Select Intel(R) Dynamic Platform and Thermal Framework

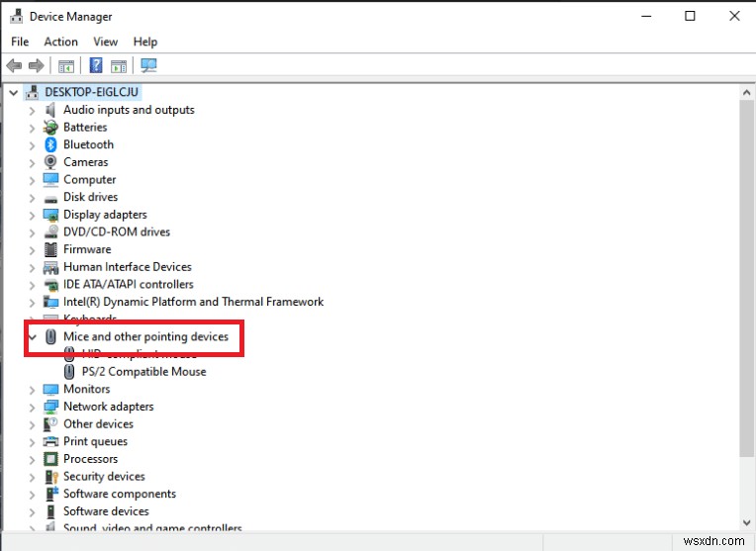(x=193, y=302)
